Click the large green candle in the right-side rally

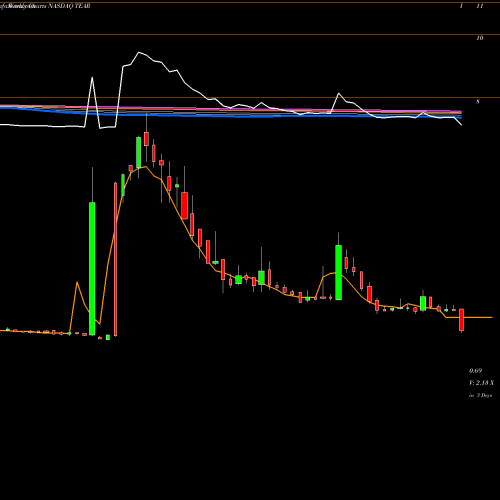[x=338, y=272]
